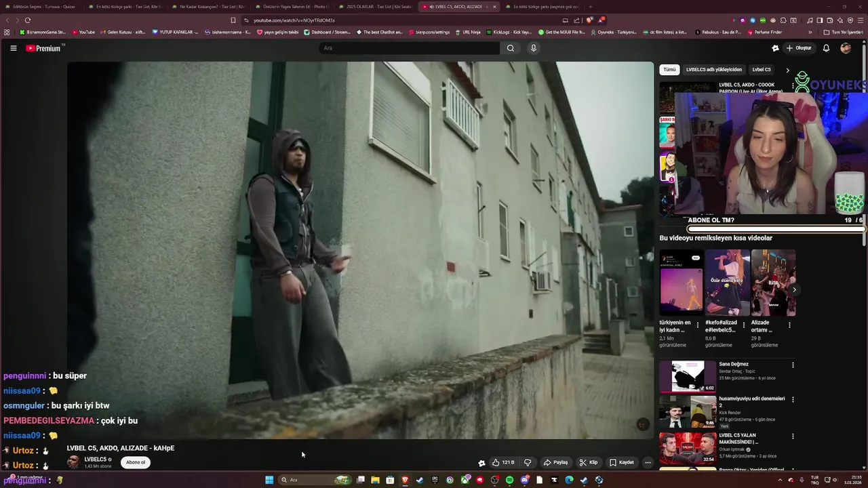Open the LVBELC5 channel avatar

coord(73,462)
